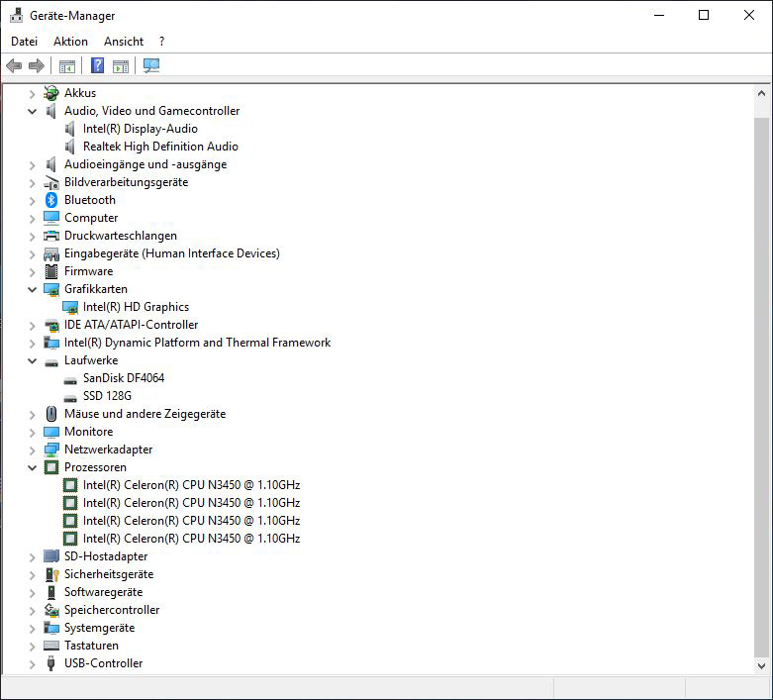Select Intel(R) Display-Audio device
The width and height of the screenshot is (773, 700).
141,129
